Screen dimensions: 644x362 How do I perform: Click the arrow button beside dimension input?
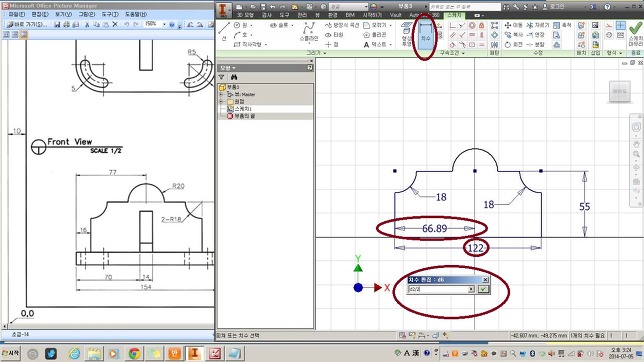coord(471,289)
